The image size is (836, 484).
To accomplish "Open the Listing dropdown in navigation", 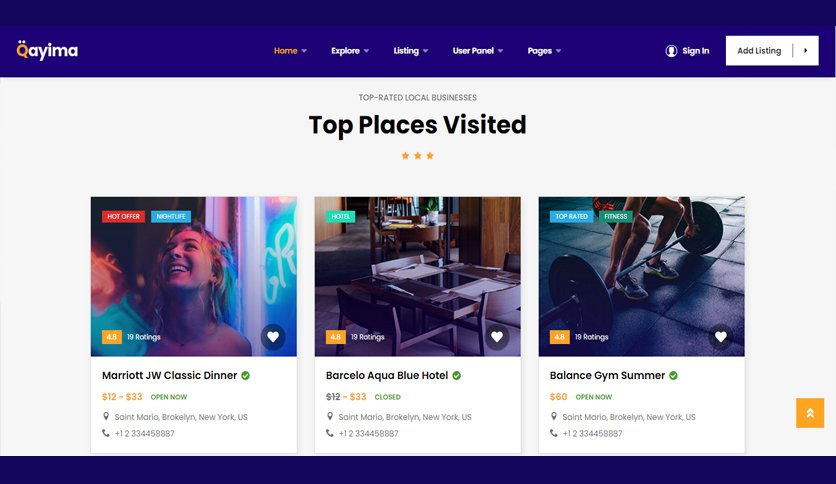I will click(x=411, y=51).
